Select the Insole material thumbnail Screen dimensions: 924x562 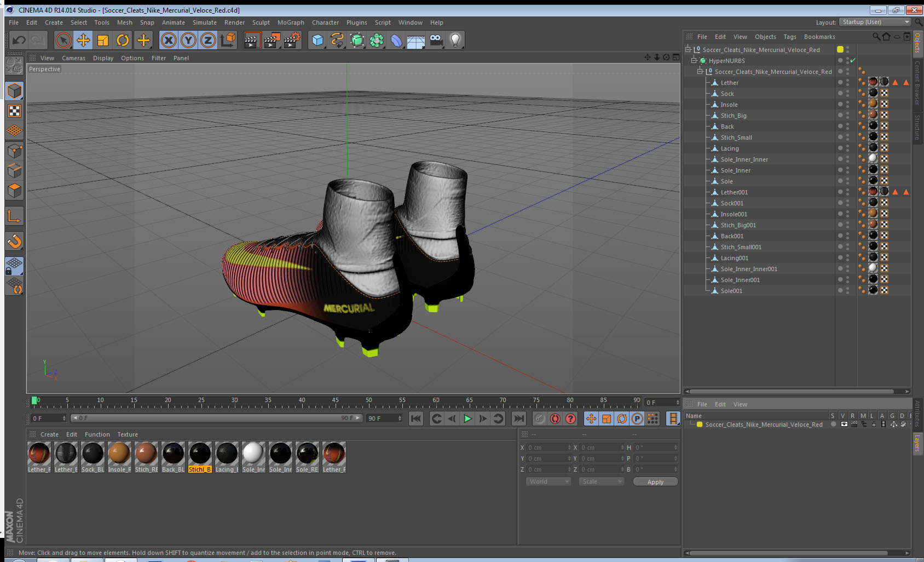point(119,457)
